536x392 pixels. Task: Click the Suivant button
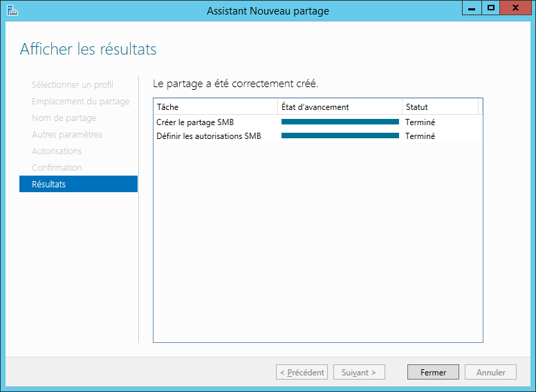click(x=359, y=372)
